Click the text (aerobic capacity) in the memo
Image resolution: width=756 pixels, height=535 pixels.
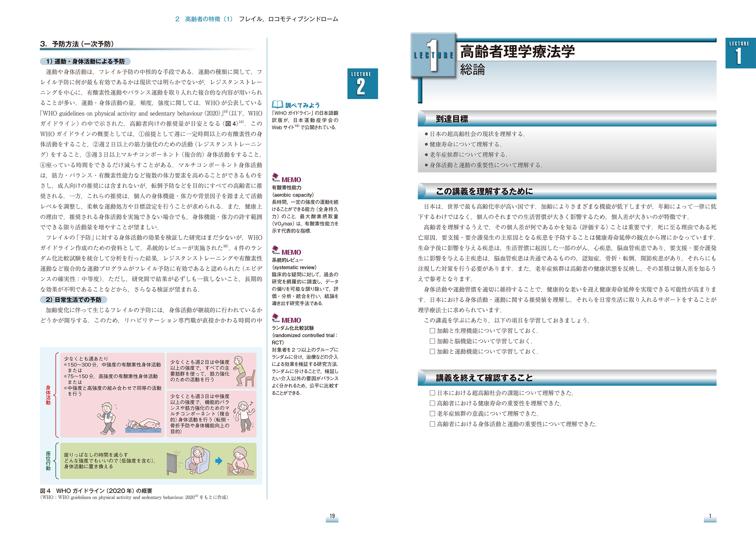pyautogui.click(x=293, y=195)
